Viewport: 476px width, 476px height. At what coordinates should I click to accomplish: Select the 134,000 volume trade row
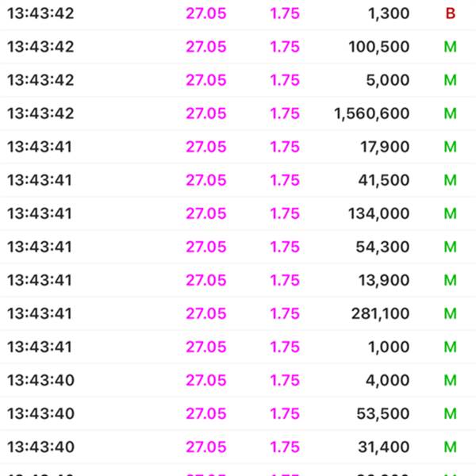[238, 213]
